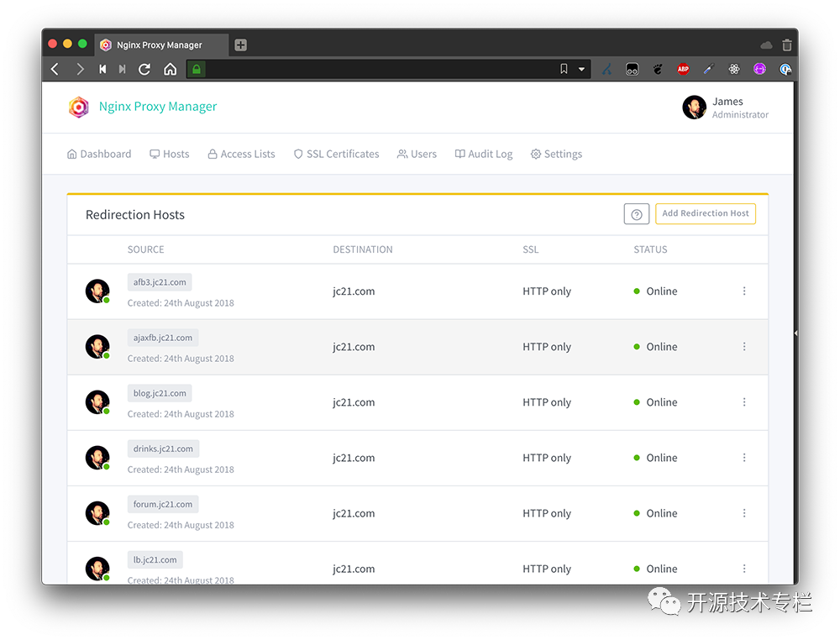
Task: Open the help question-mark button
Action: (x=637, y=214)
